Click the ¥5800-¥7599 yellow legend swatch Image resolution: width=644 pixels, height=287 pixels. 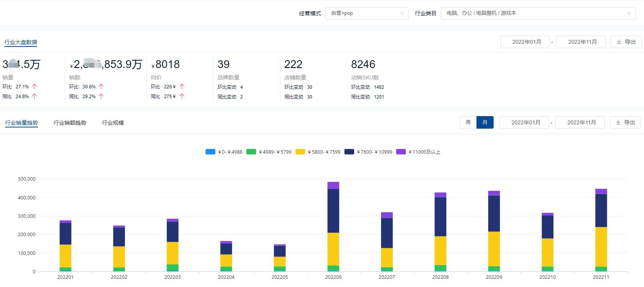pyautogui.click(x=300, y=152)
